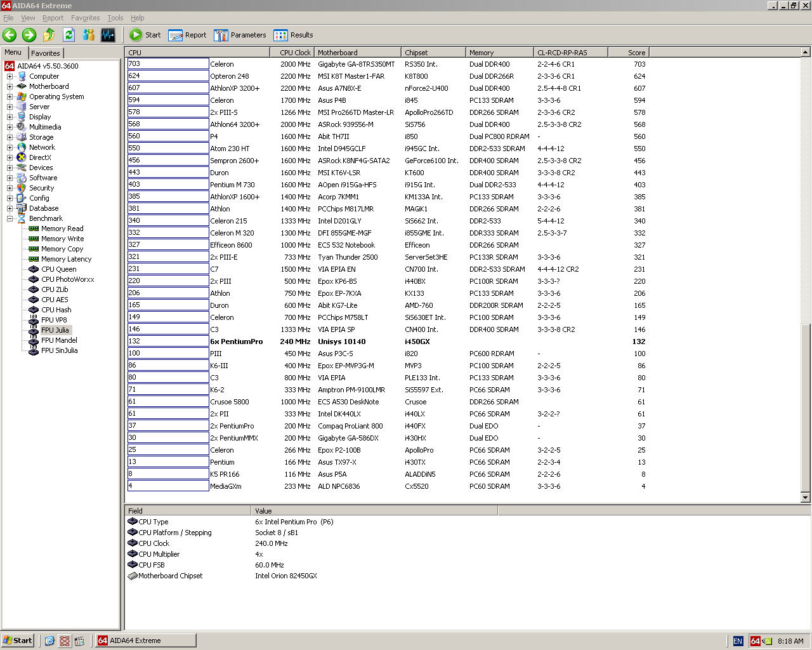812x650 pixels.
Task: Collapse the Benchmark tree node
Action: tap(10, 218)
